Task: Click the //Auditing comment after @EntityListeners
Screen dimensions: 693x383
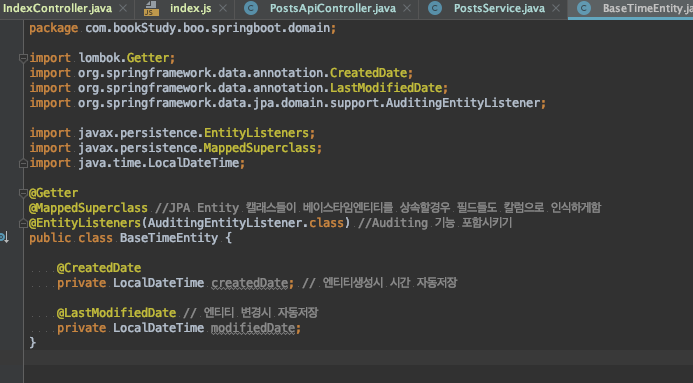Action: [x=435, y=223]
